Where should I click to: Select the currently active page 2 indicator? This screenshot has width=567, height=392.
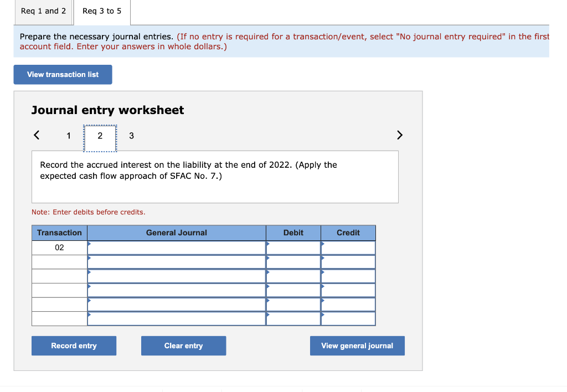point(100,135)
